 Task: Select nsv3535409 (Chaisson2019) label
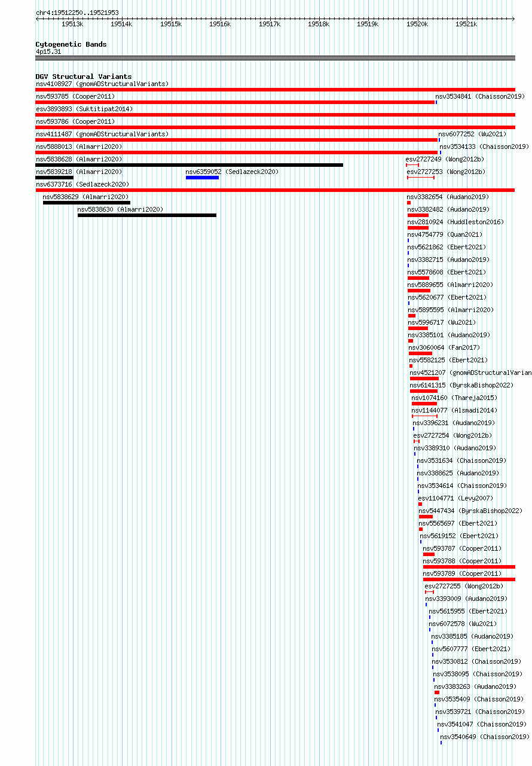click(479, 699)
